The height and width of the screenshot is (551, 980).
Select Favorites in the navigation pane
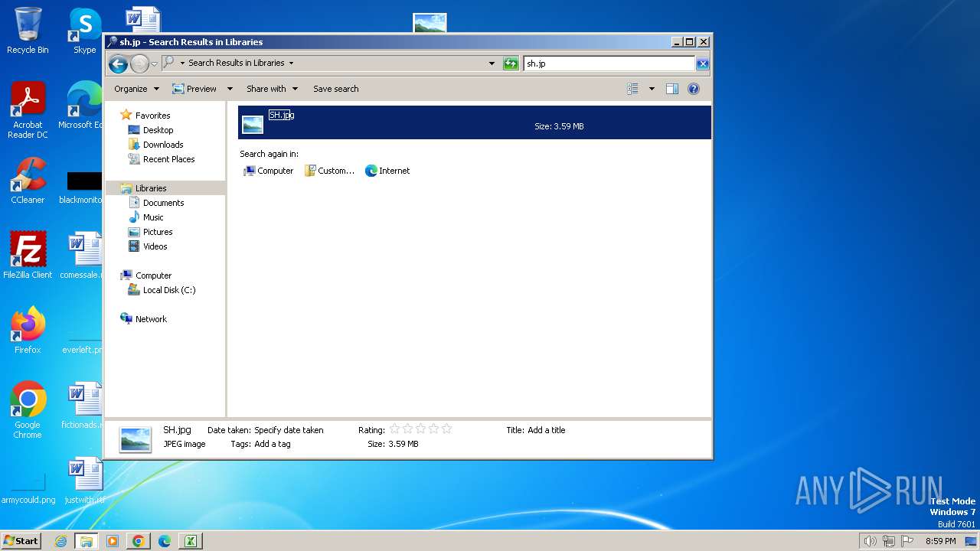coord(152,116)
